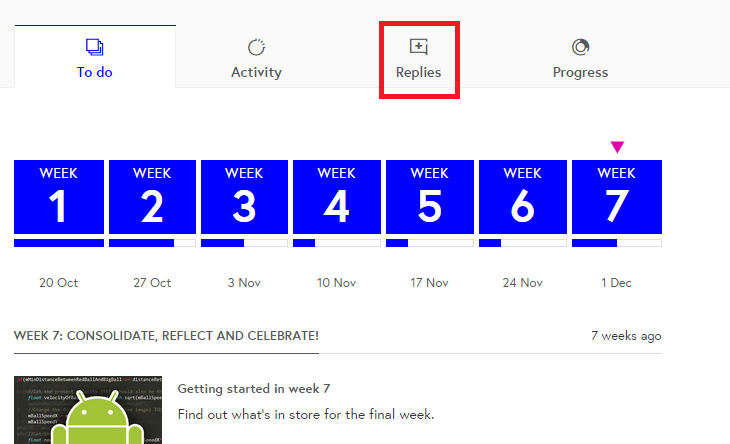Image resolution: width=730 pixels, height=444 pixels.
Task: Click the Progress ring icon
Action: point(580,47)
